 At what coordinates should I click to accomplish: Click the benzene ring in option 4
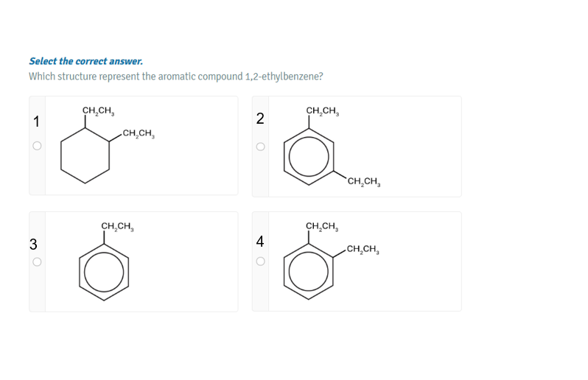pyautogui.click(x=309, y=272)
